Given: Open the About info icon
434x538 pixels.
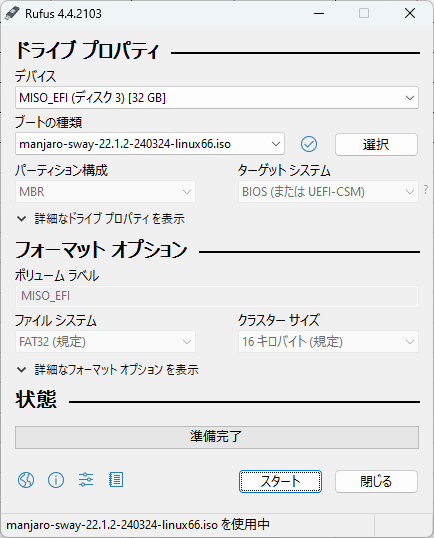Looking at the screenshot, I should 56,480.
